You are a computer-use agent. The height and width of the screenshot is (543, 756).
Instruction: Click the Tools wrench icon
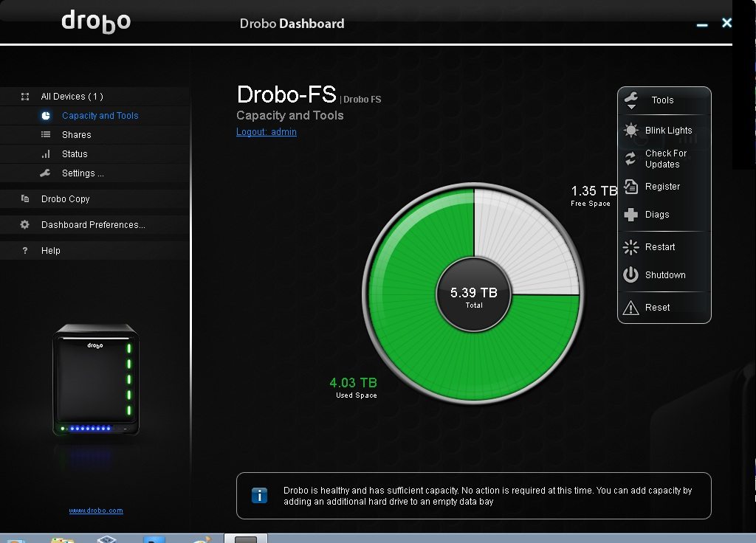631,100
